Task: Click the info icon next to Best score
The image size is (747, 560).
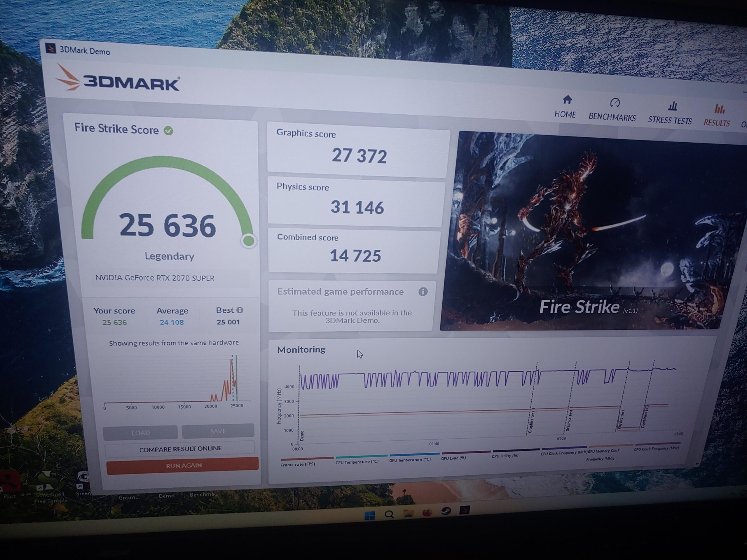Action: click(240, 310)
